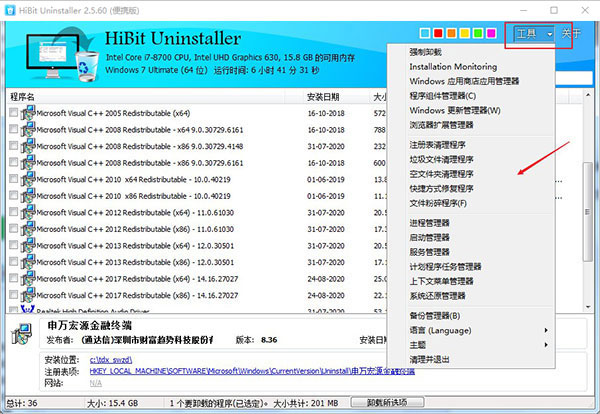
Task: Check Microsoft Visual C++ 2005 Redistributable (x64) checkbox
Action: point(13,112)
